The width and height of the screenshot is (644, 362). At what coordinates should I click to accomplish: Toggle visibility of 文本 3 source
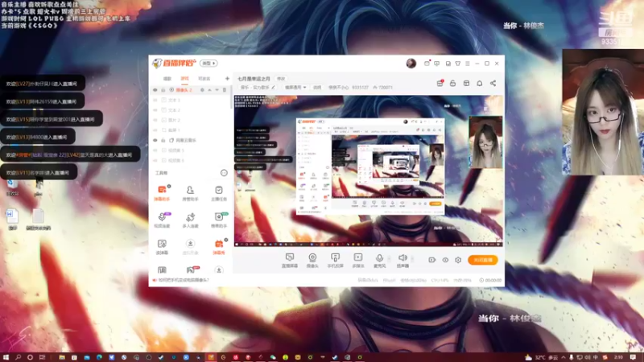pos(155,100)
